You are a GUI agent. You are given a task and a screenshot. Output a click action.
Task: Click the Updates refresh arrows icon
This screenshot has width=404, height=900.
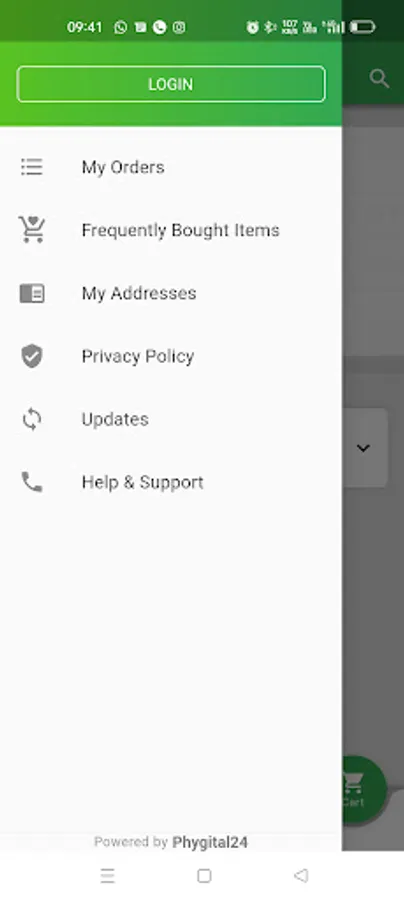pos(32,420)
